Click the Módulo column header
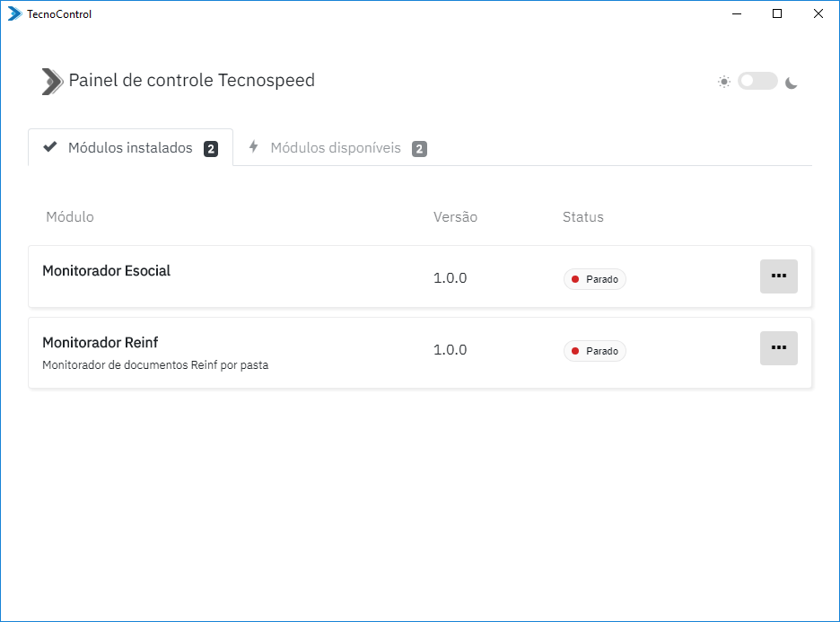 [70, 216]
